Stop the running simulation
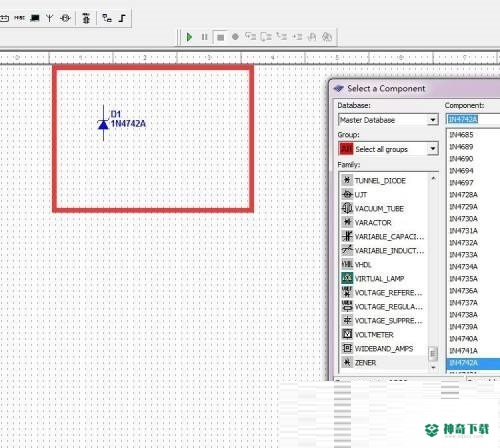Viewport: 500px width, 448px height. 220,37
